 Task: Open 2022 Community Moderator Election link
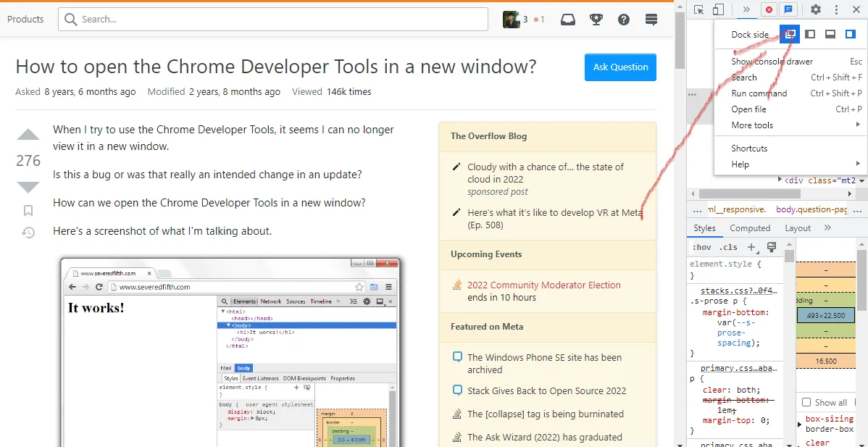[x=543, y=285]
